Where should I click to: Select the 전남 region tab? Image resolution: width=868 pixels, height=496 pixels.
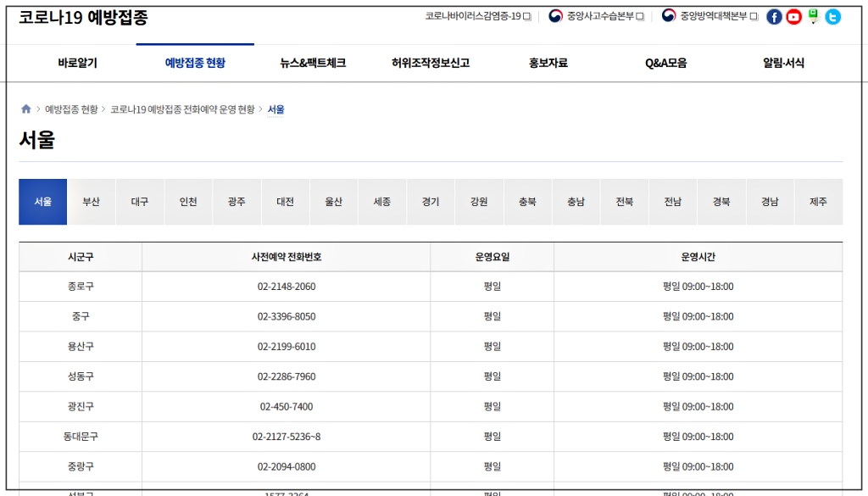672,202
